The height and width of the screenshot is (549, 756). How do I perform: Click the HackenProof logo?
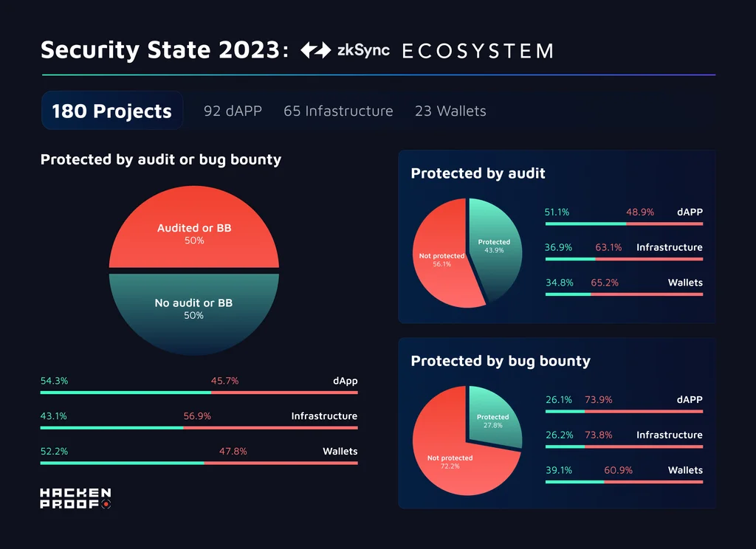pyautogui.click(x=76, y=498)
